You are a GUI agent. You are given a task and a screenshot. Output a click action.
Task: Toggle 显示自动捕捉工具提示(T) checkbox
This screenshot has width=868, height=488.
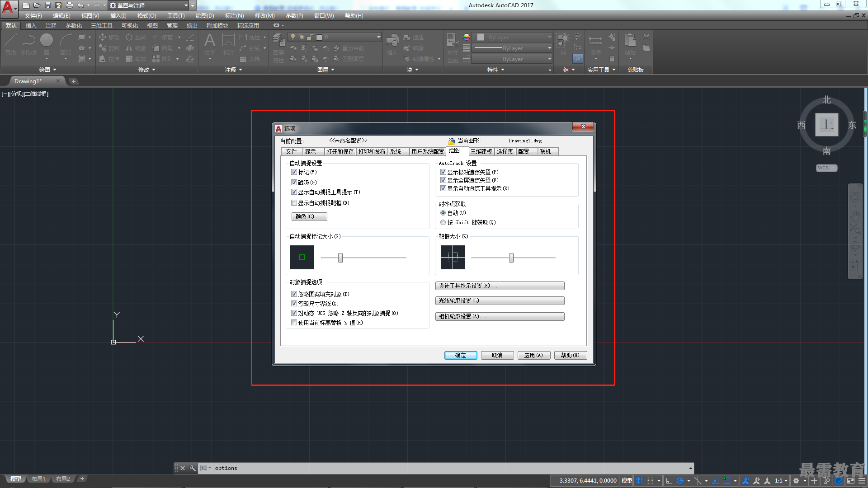tap(294, 192)
